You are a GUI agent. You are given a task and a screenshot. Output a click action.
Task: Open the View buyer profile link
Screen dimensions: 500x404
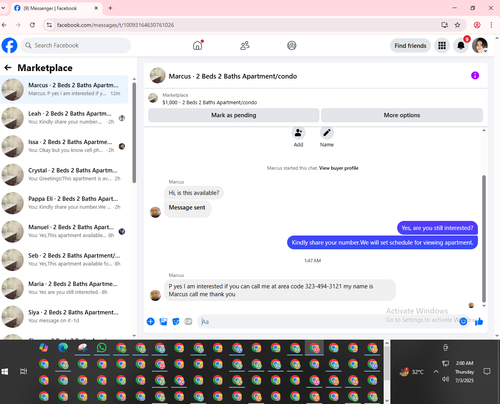(338, 168)
